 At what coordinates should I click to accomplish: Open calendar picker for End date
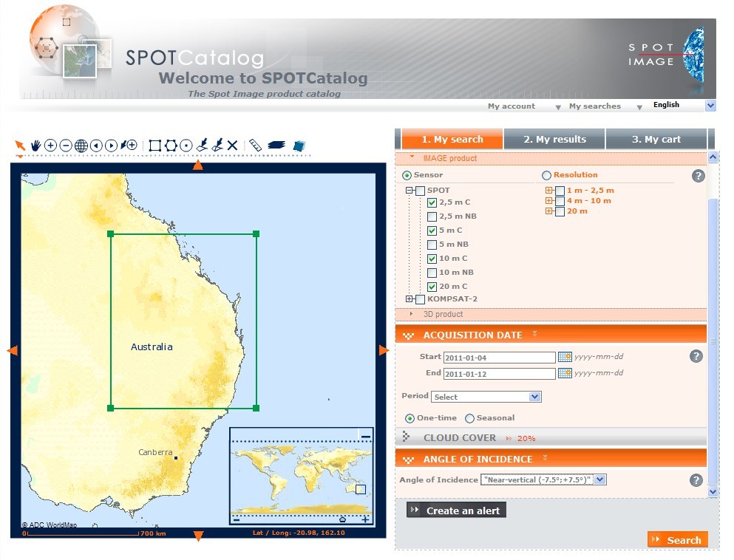point(565,373)
